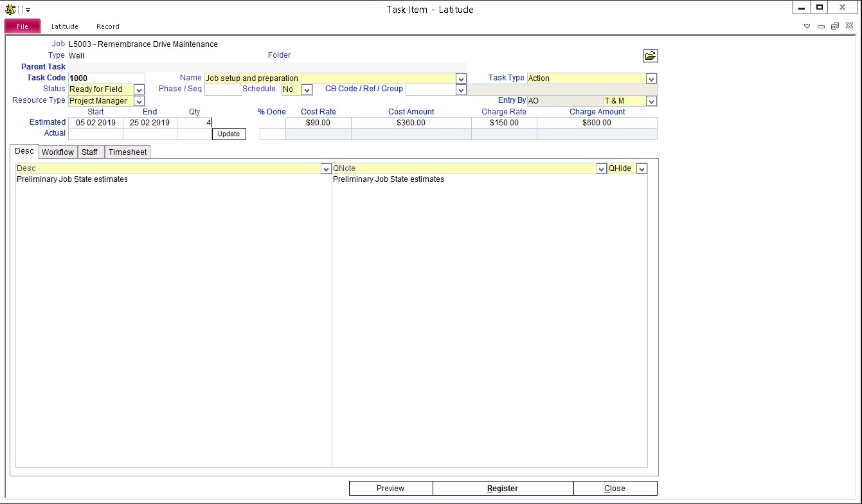Open the job folder icon
This screenshot has height=504, width=862.
click(x=650, y=56)
